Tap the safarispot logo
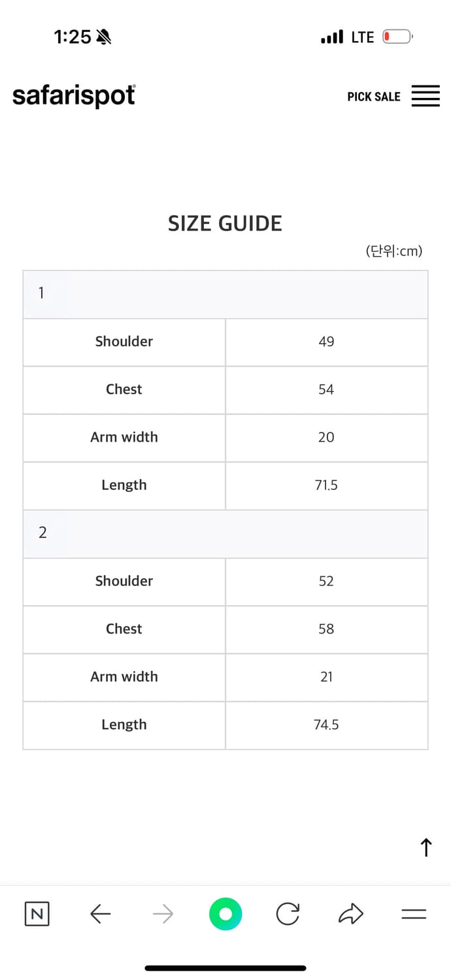Viewport: 451px width, 980px height. (x=74, y=96)
